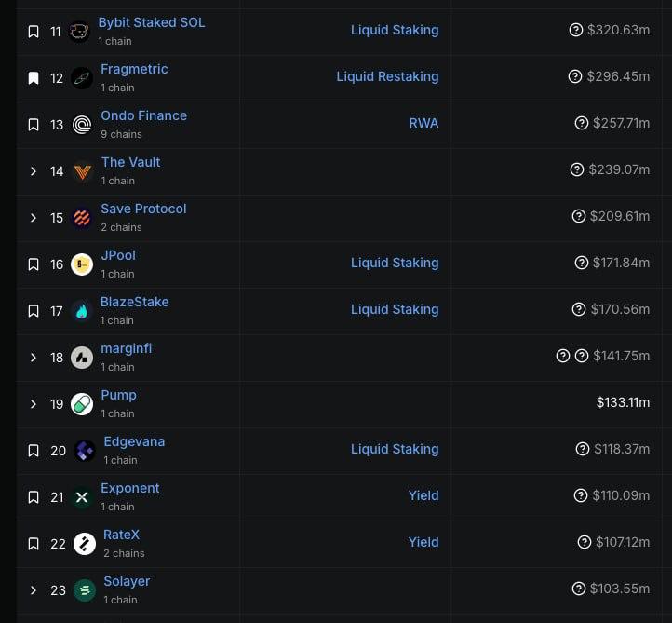This screenshot has height=623, width=672.
Task: Click the question icon next to $257.71m
Action: pos(581,123)
